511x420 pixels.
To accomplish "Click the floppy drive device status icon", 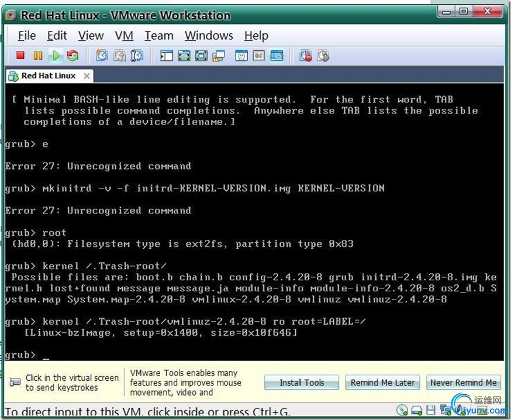I will tap(431, 410).
